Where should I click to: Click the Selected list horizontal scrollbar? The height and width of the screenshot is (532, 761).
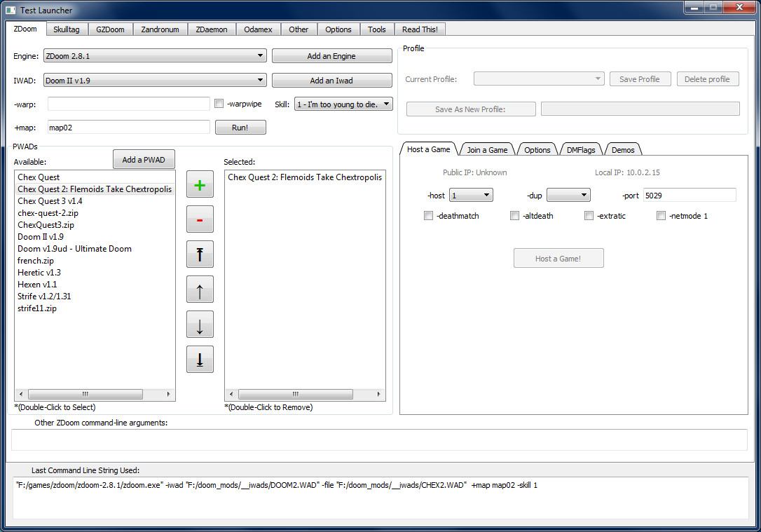305,394
